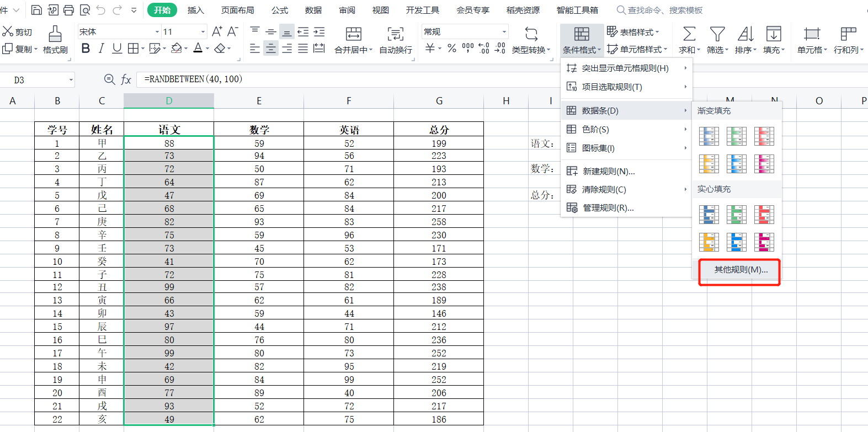
Task: Open the Color Scales (色阶) submenu
Action: coord(626,129)
